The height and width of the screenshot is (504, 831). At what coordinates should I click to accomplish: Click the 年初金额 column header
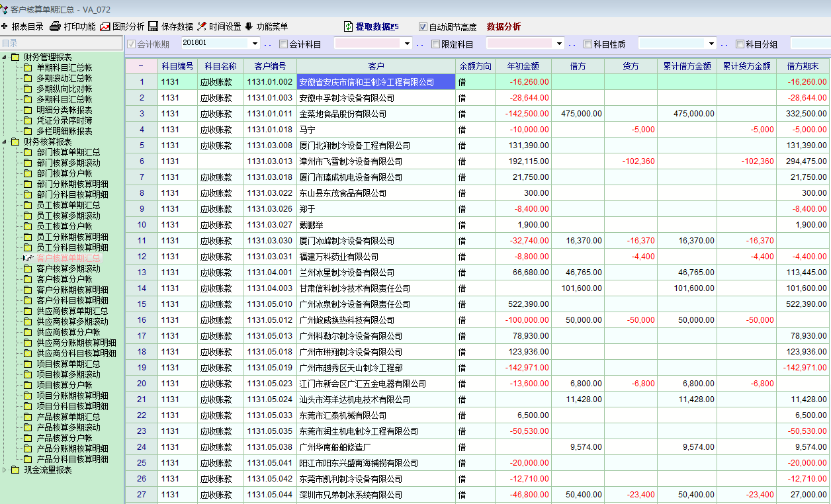click(523, 66)
